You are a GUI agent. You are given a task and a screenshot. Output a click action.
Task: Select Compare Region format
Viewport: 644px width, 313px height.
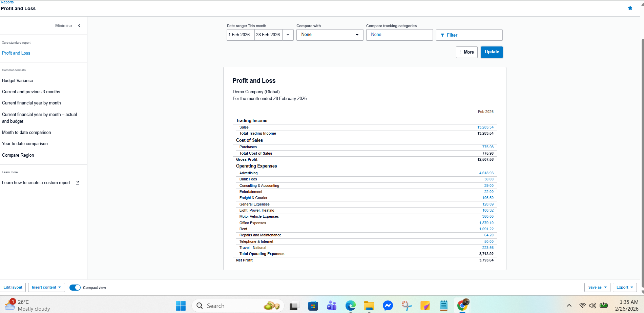(18, 155)
